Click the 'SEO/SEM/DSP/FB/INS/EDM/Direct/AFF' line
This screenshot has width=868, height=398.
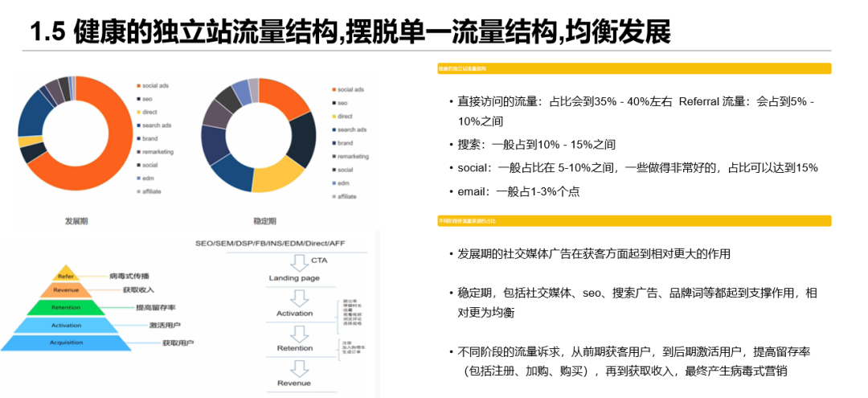tap(270, 244)
